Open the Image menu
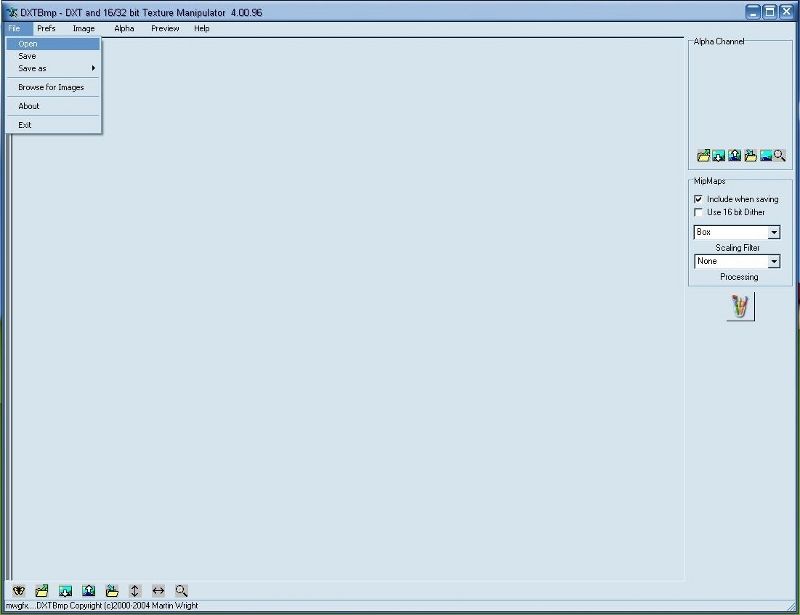 tap(84, 29)
